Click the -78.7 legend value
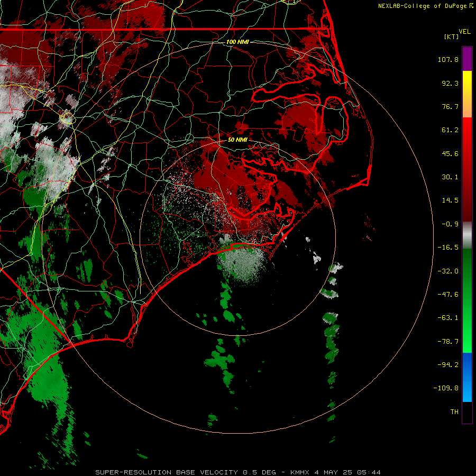Image resolution: width=476 pixels, height=476 pixels. (448, 342)
